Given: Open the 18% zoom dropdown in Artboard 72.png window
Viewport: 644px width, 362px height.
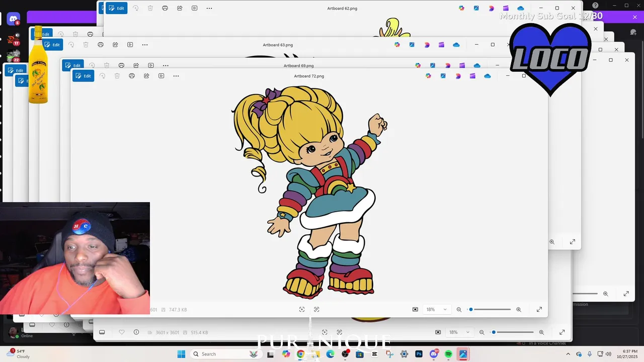Looking at the screenshot, I should click(x=436, y=310).
